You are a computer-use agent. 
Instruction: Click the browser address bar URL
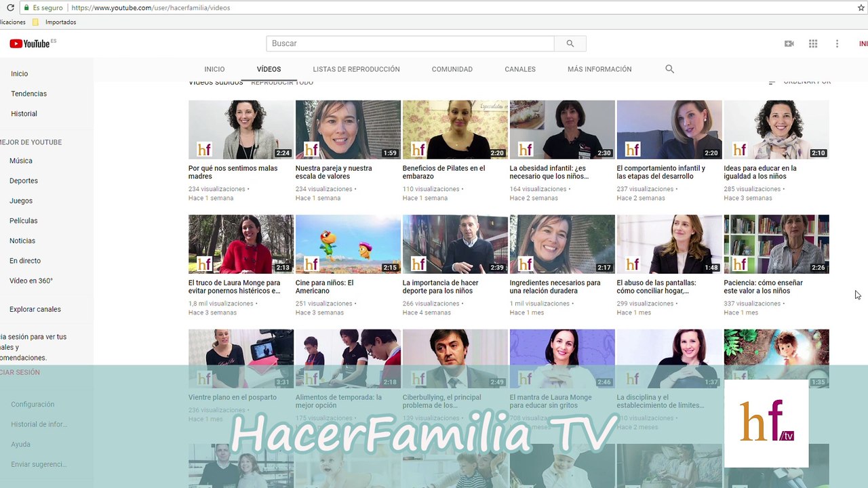(x=151, y=7)
